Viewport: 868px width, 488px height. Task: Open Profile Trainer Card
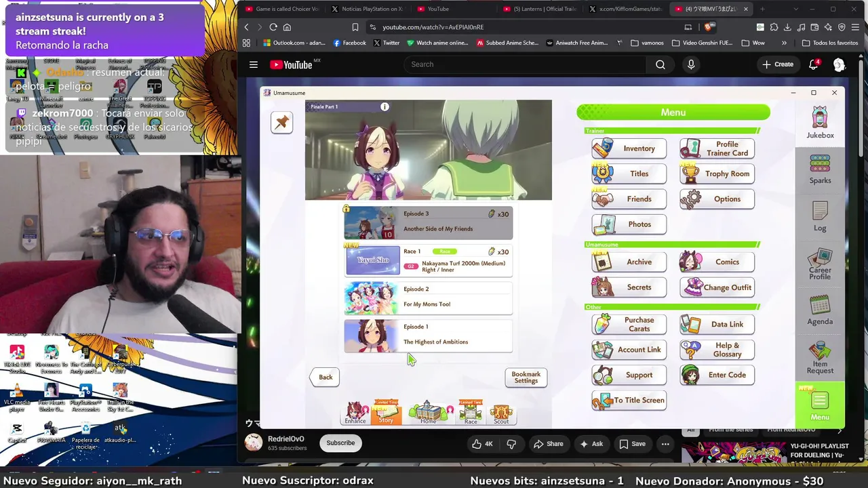717,148
